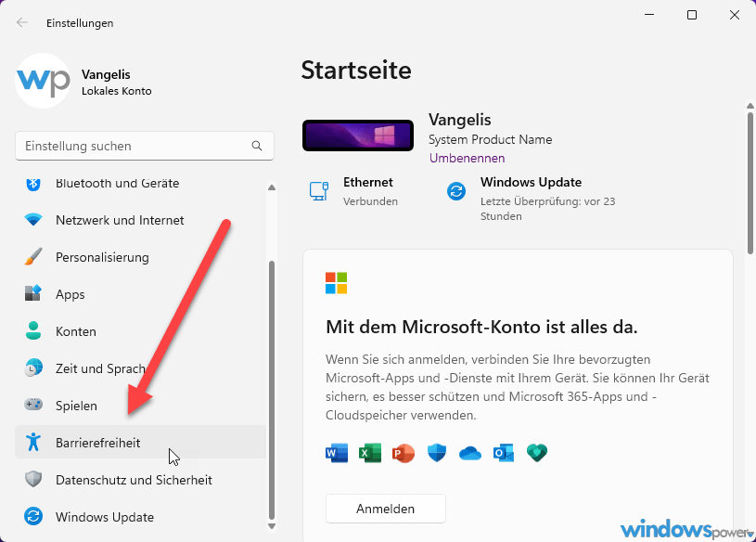The width and height of the screenshot is (756, 542).
Task: Click the Microsoft four-color logo
Action: click(x=336, y=283)
